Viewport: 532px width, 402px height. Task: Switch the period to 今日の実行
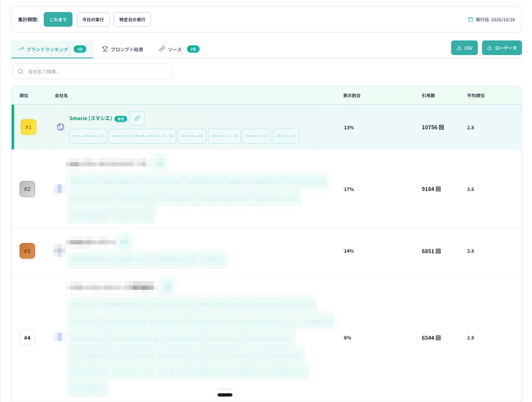tap(93, 19)
